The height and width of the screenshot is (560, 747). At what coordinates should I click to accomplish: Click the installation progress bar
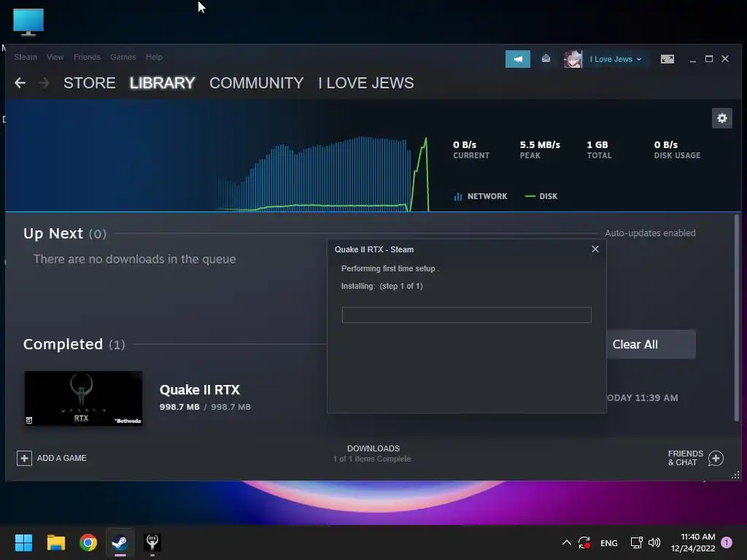click(x=466, y=315)
